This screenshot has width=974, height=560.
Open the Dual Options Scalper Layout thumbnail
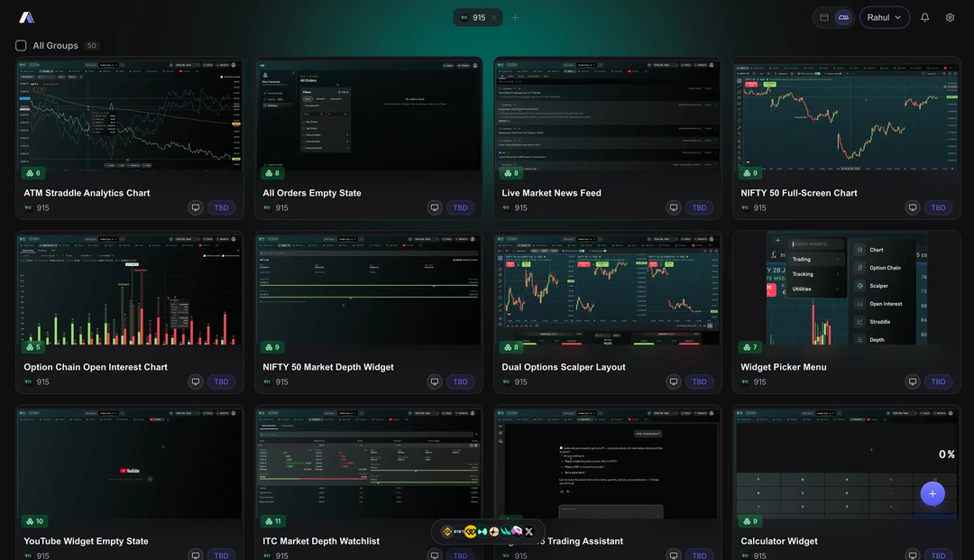click(x=608, y=289)
